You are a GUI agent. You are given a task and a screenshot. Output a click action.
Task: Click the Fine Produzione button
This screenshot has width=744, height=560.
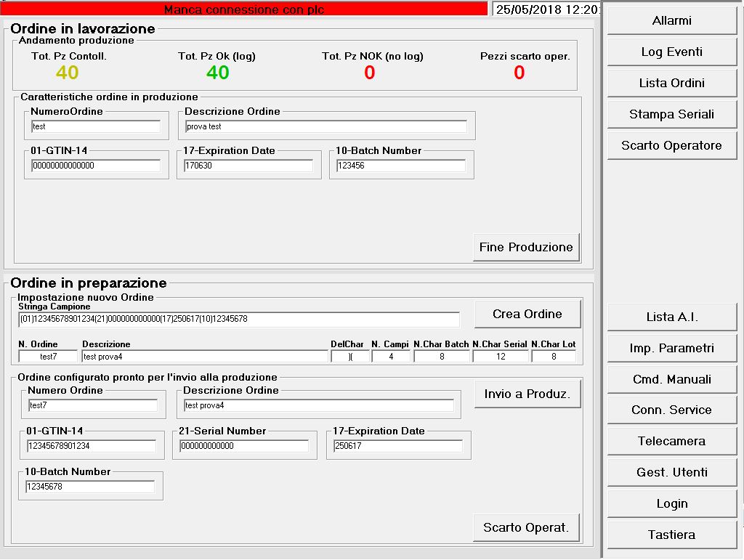coord(526,247)
